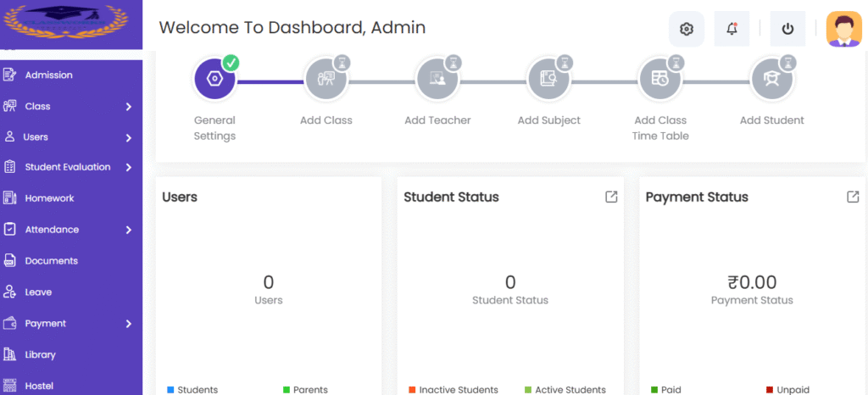Select the Add Subject step icon
The height and width of the screenshot is (395, 868).
(549, 79)
